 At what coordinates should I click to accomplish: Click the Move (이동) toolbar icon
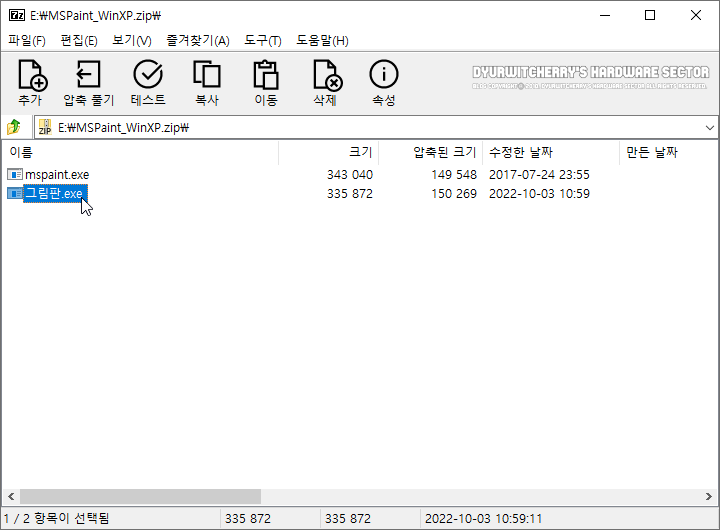click(266, 74)
